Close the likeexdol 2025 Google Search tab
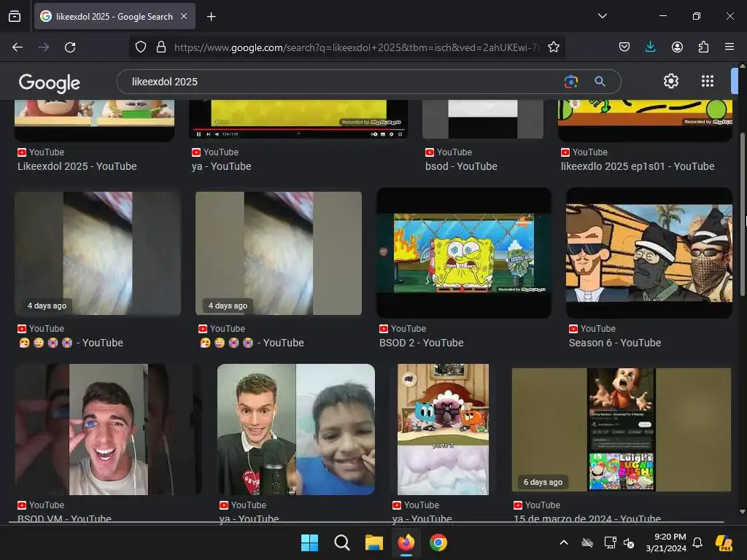 click(x=184, y=16)
